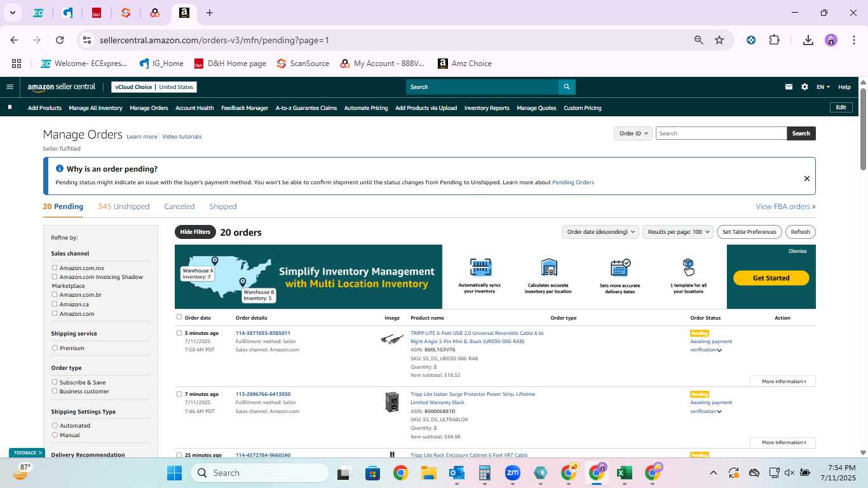Click the teal search magnifier button

tap(567, 87)
